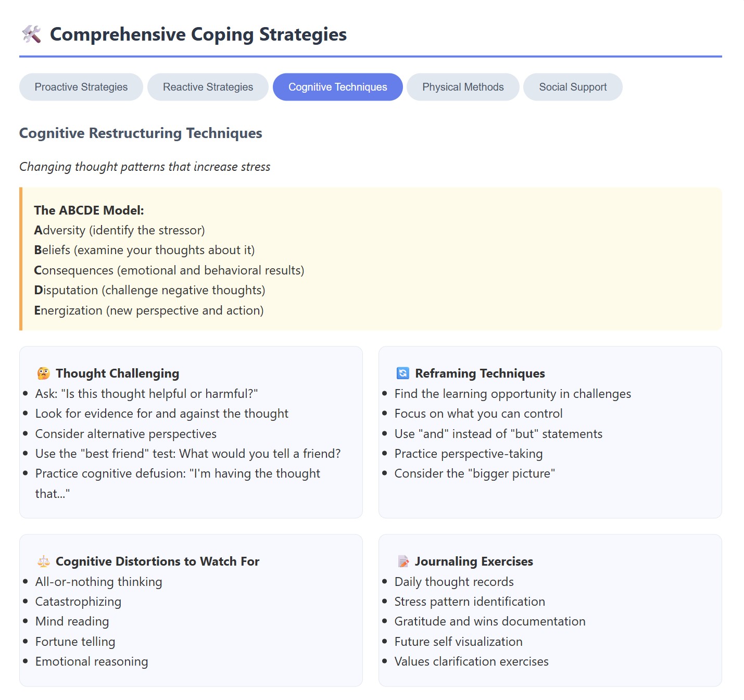Click the Thought Challenging card title
This screenshot has height=700, width=744.
pyautogui.click(x=118, y=373)
